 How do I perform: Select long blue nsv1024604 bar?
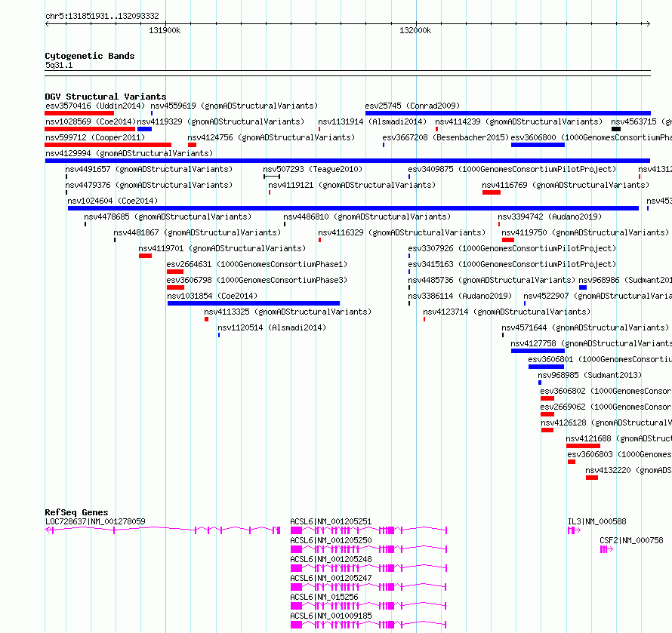[x=353, y=208]
